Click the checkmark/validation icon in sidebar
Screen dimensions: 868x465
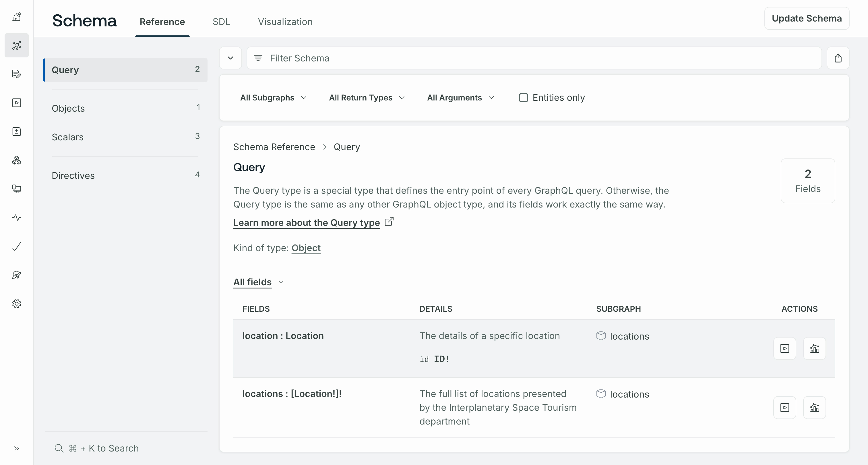tap(16, 246)
